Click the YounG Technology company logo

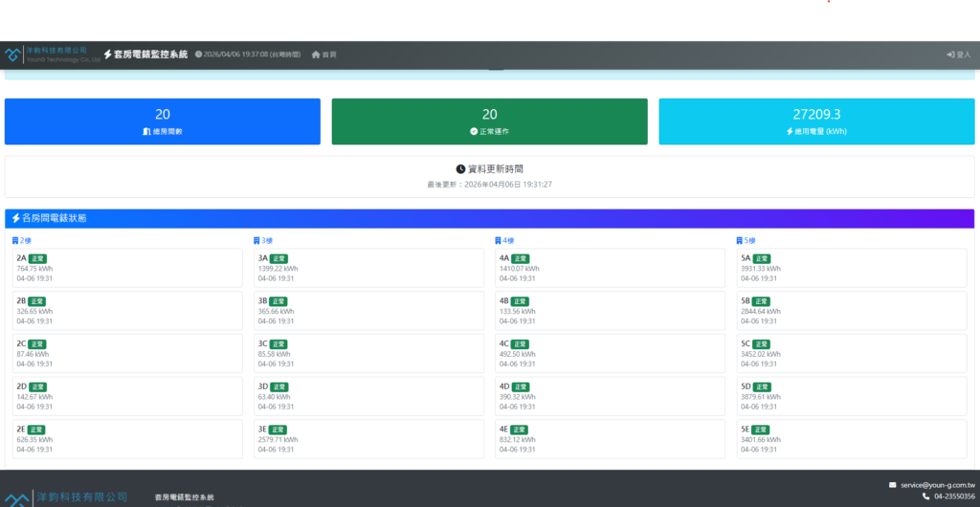pyautogui.click(x=52, y=55)
